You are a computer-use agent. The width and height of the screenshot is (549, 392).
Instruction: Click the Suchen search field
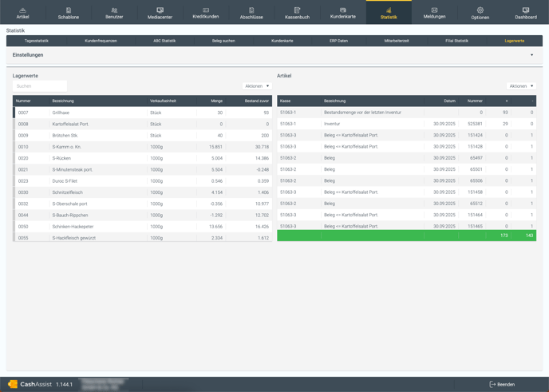40,86
